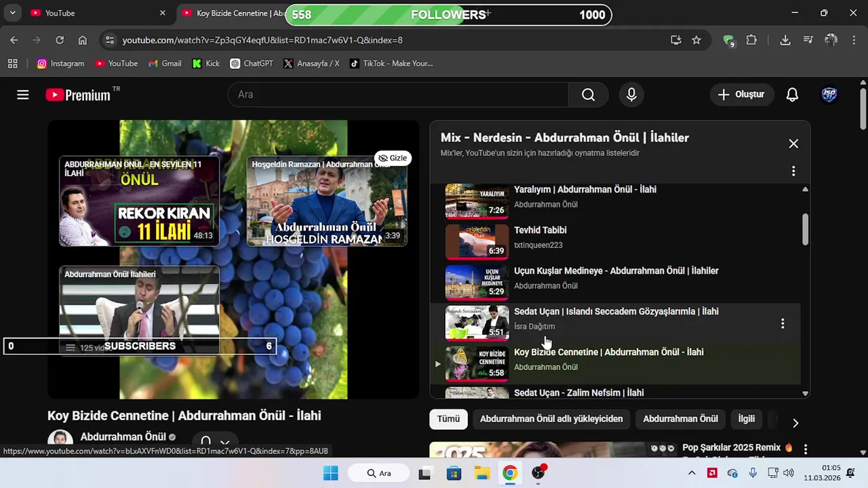
Task: Open the Mix playlist three-dot options
Action: pyautogui.click(x=793, y=171)
